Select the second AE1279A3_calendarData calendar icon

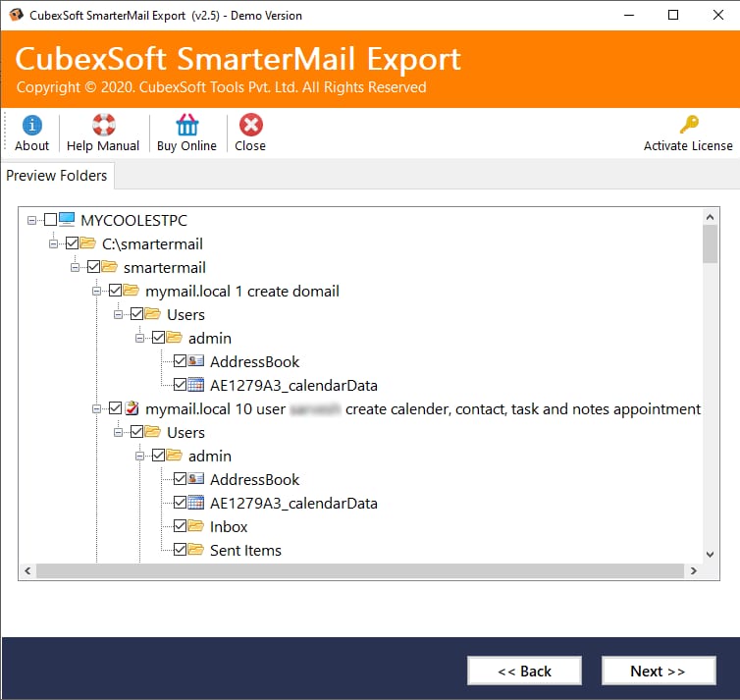(196, 503)
